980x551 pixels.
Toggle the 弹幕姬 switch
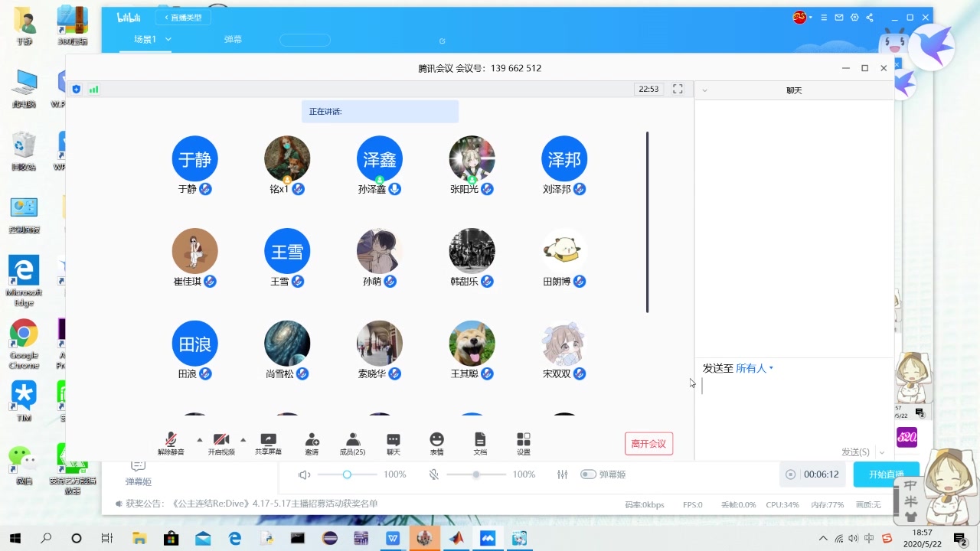coord(588,474)
